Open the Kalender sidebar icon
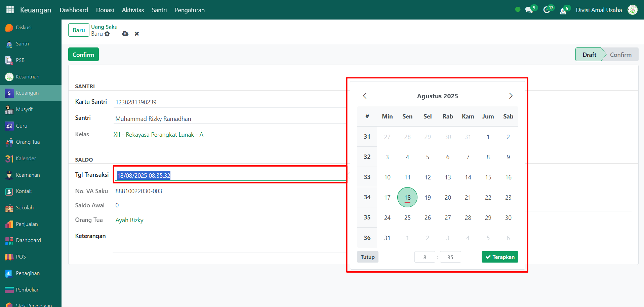This screenshot has width=644, height=307. pyautogui.click(x=9, y=159)
